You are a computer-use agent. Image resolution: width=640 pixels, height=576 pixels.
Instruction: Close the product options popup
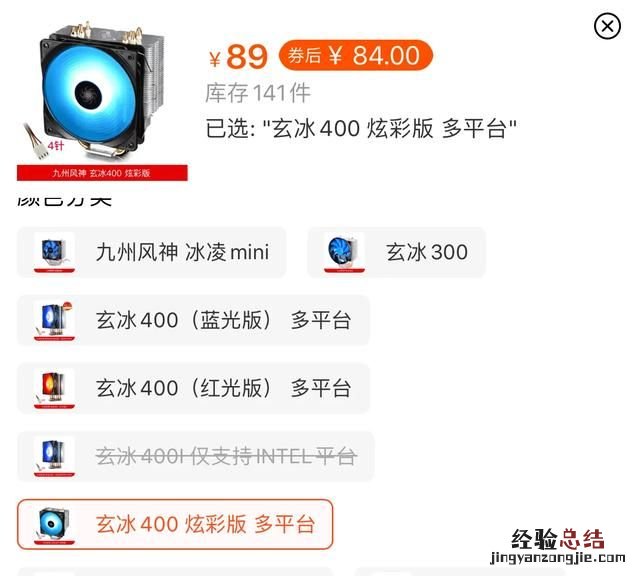(607, 27)
